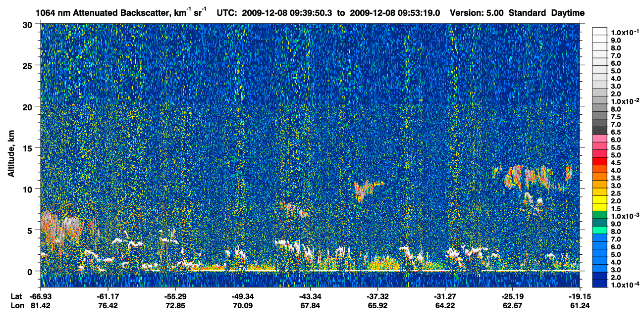Select latitude value '-61.17'
The width and height of the screenshot is (644, 330).
point(107,296)
